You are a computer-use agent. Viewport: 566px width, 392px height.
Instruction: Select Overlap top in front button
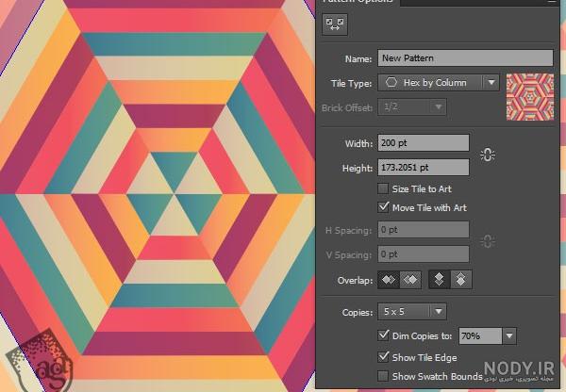coord(439,280)
